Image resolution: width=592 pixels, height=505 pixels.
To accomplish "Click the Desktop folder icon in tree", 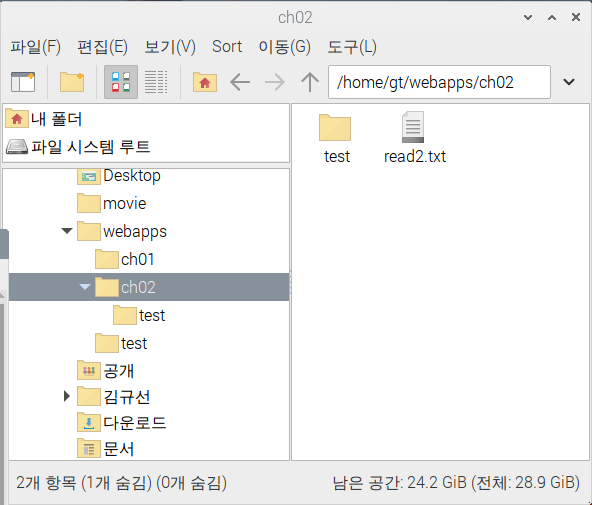I will (89, 176).
